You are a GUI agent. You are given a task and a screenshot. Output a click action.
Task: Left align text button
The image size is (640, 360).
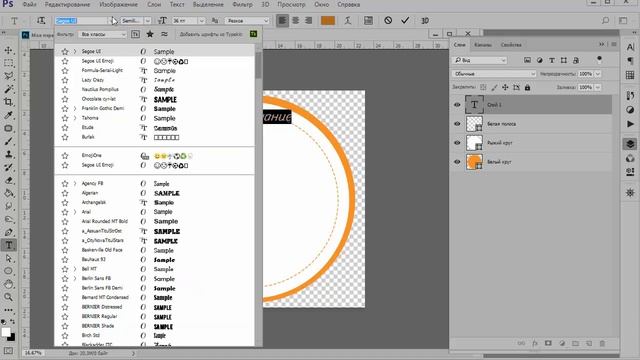[x=282, y=20]
